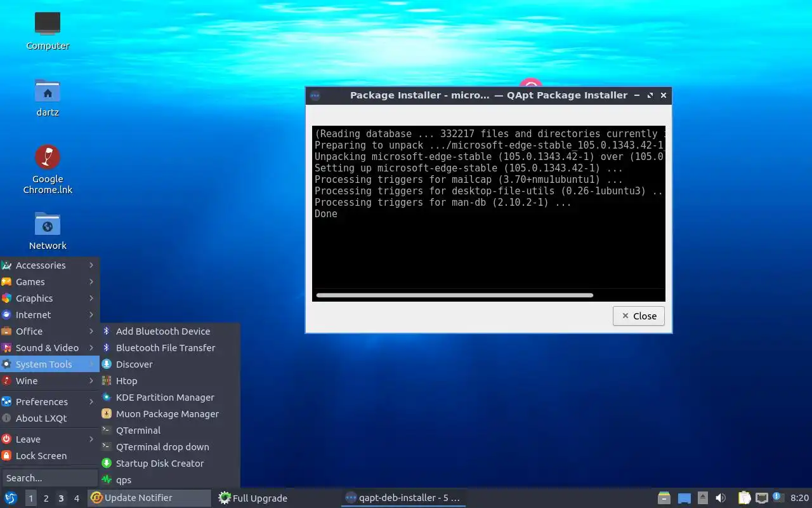
Task: Click the menu Search field
Action: 49,478
